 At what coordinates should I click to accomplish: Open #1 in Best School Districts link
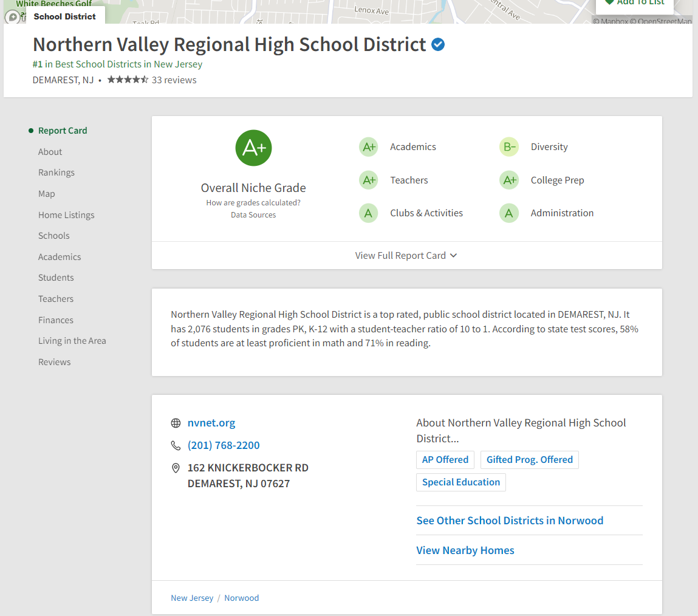pos(117,64)
